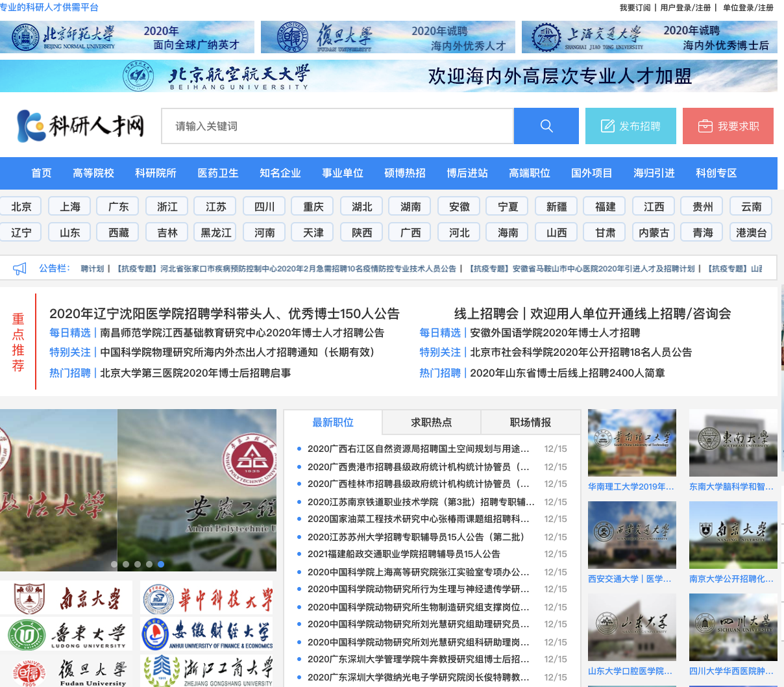The width and height of the screenshot is (784, 687).
Task: Select 云南 region button
Action: pos(752,206)
